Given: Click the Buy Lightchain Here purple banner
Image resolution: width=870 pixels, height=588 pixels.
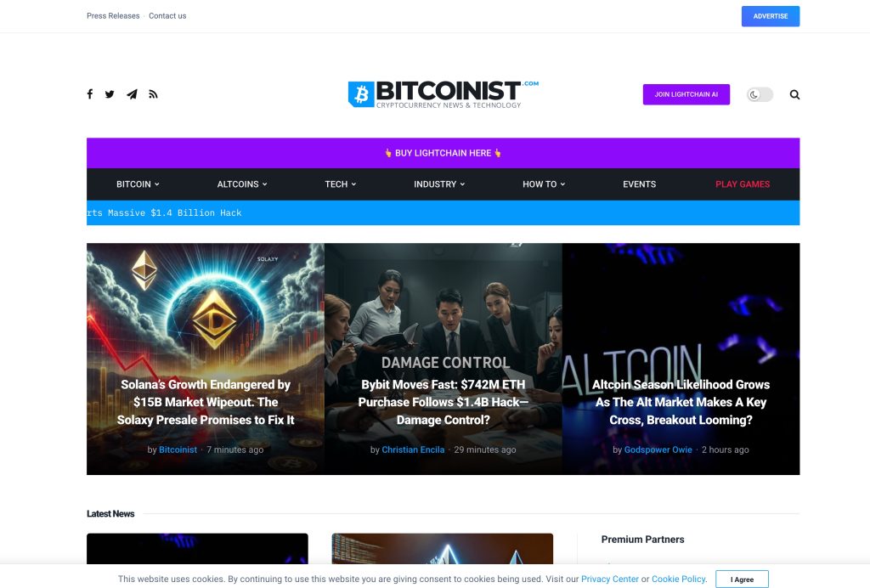Looking at the screenshot, I should 443,153.
